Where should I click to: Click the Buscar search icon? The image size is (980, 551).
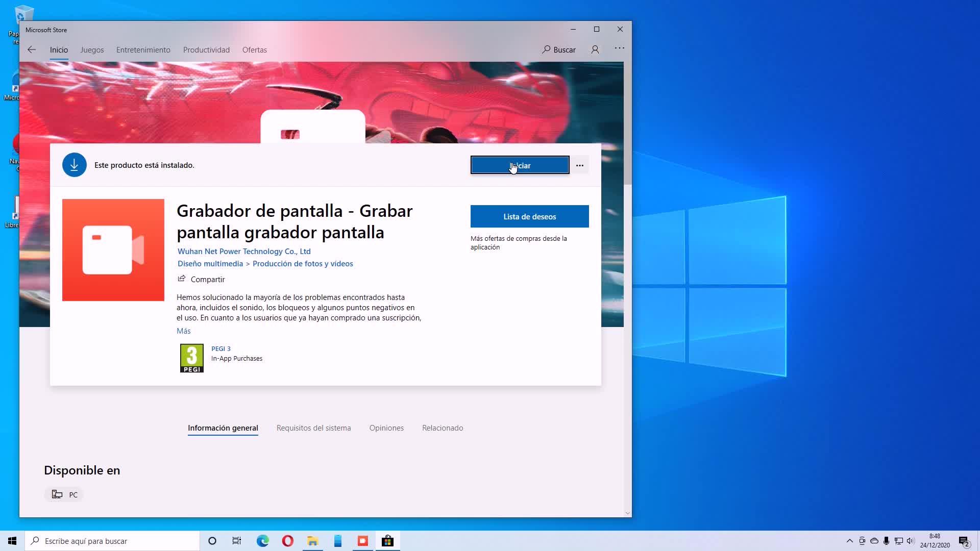(547, 49)
